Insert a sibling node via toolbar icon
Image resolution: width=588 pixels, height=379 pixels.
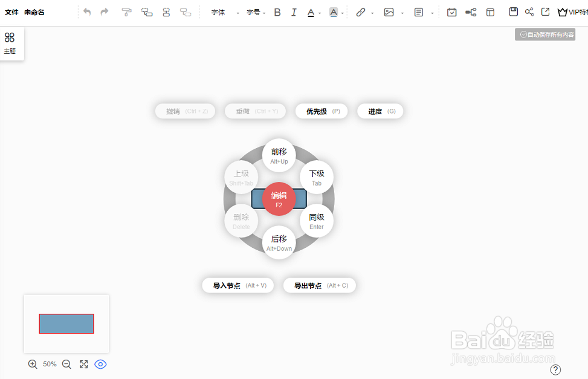click(166, 12)
